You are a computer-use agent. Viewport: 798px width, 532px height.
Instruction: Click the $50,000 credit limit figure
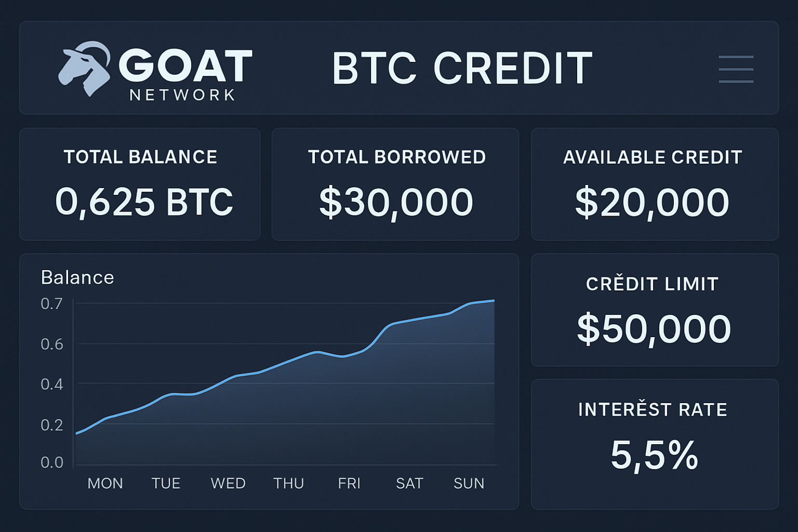(x=654, y=328)
